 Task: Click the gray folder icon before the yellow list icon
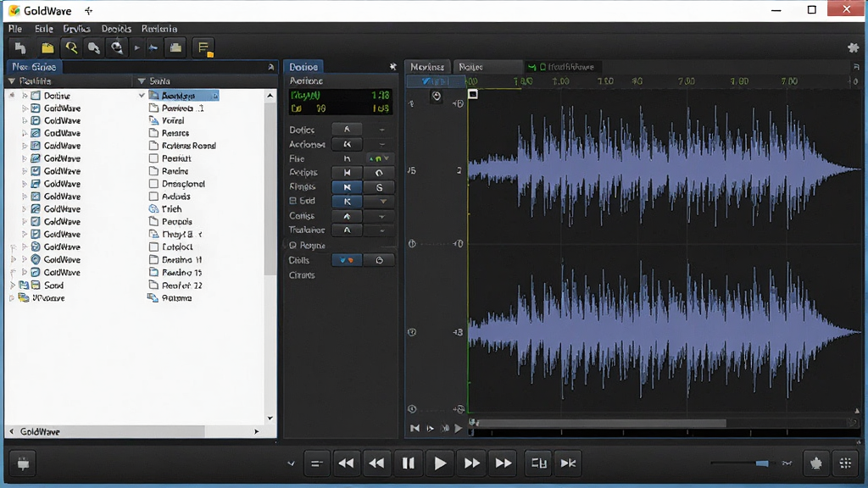(x=176, y=48)
